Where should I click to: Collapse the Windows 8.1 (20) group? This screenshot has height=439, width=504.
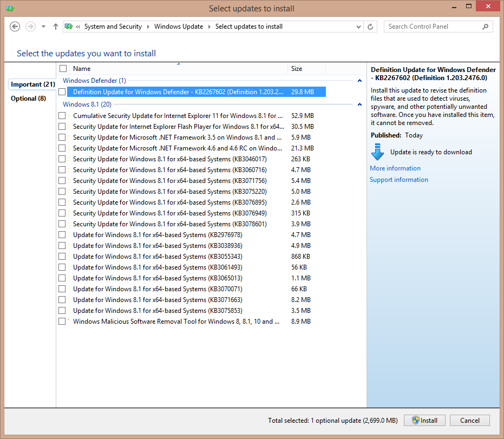(359, 104)
